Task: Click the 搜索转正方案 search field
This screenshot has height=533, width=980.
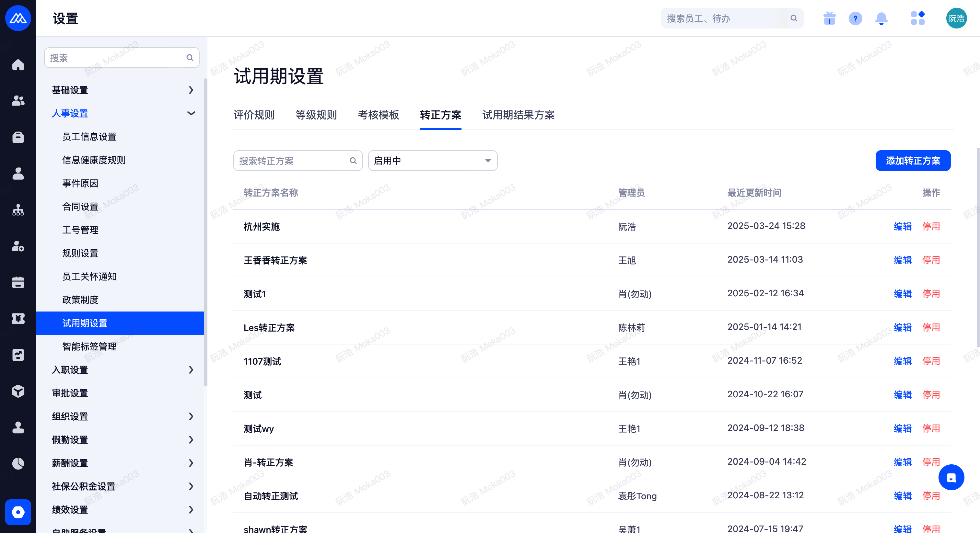Action: (293, 161)
